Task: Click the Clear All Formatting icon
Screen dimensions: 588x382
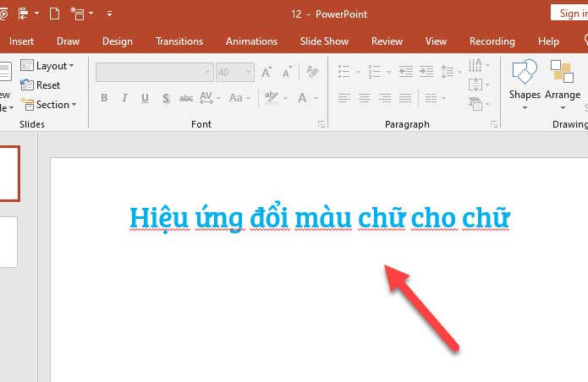Action: pyautogui.click(x=313, y=73)
